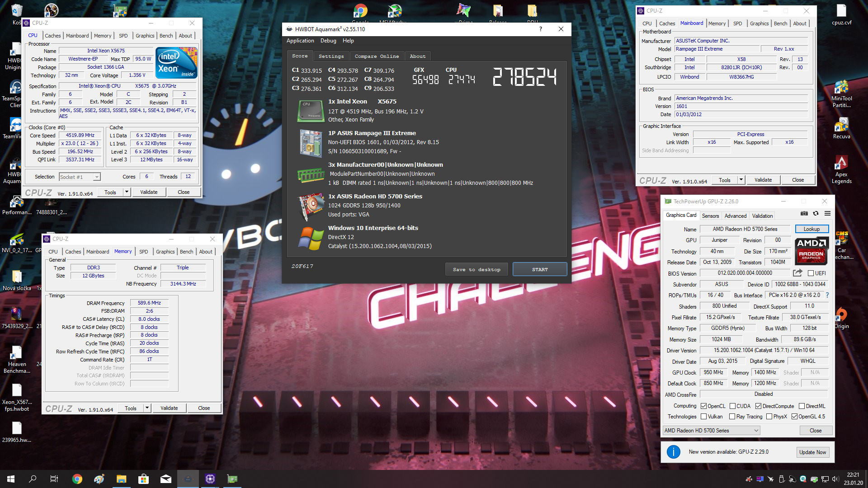868x488 pixels.
Task: Toggle the PhysX checkbox
Action: 769,417
